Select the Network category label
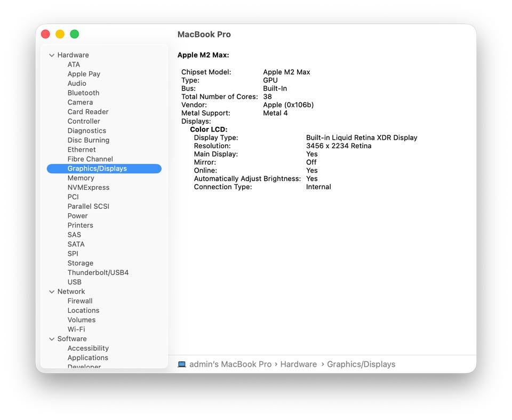This screenshot has width=512, height=420. click(71, 292)
